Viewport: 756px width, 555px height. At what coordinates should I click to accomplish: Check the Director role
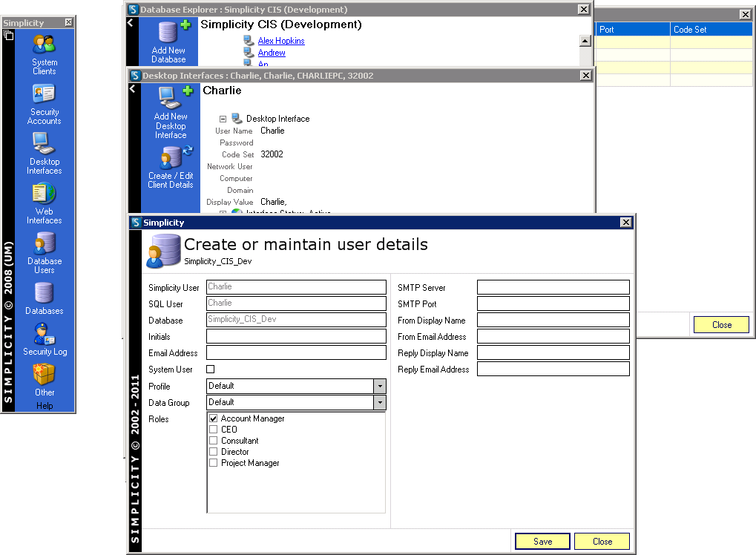pos(214,451)
